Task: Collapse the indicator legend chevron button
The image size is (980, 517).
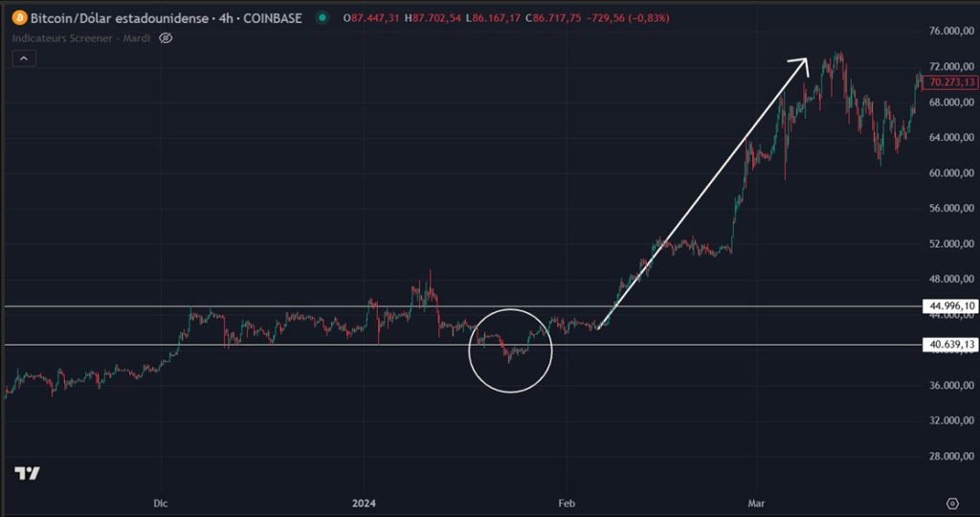Action: (24, 58)
